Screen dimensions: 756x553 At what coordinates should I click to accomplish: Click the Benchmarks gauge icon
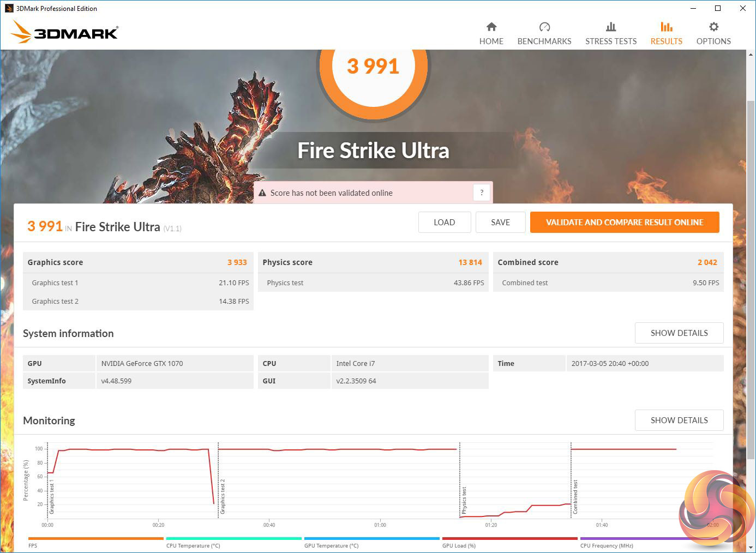pyautogui.click(x=544, y=27)
